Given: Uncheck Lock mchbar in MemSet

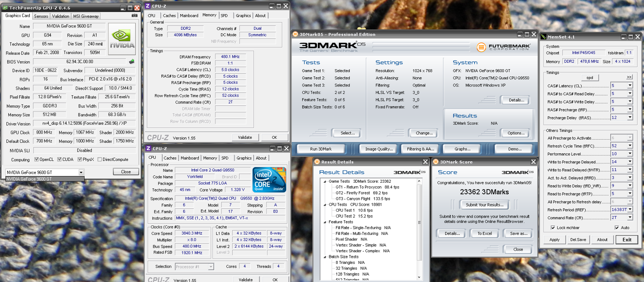Looking at the screenshot, I should (x=553, y=228).
